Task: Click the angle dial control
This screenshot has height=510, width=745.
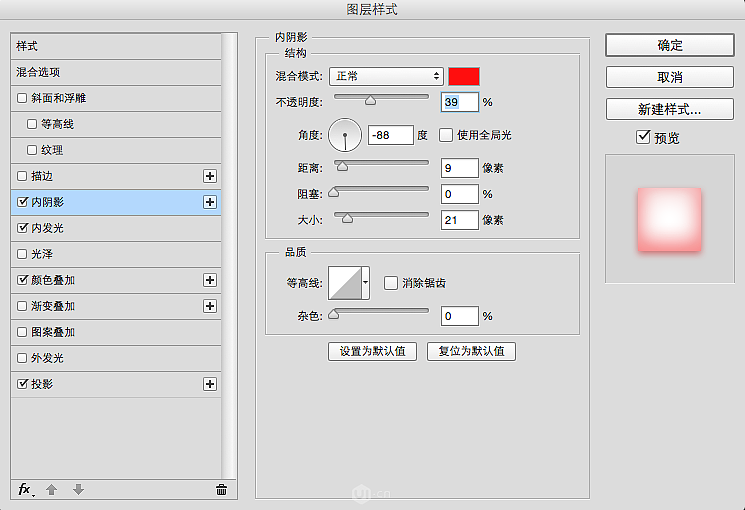Action: point(345,135)
